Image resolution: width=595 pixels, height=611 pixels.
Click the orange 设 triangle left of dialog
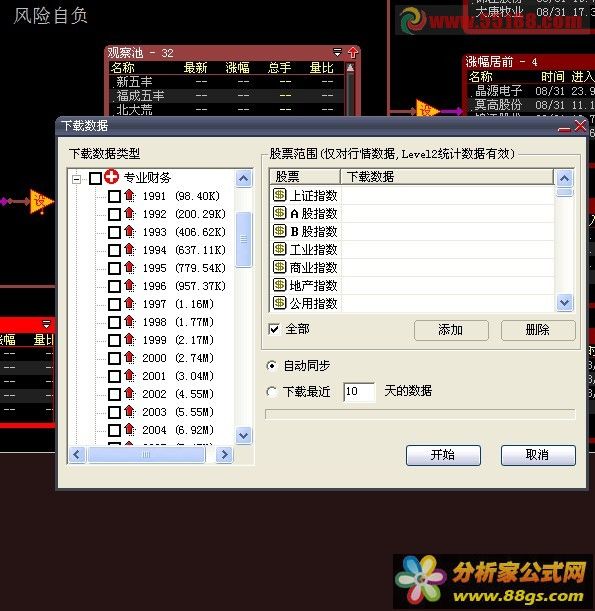pos(41,201)
